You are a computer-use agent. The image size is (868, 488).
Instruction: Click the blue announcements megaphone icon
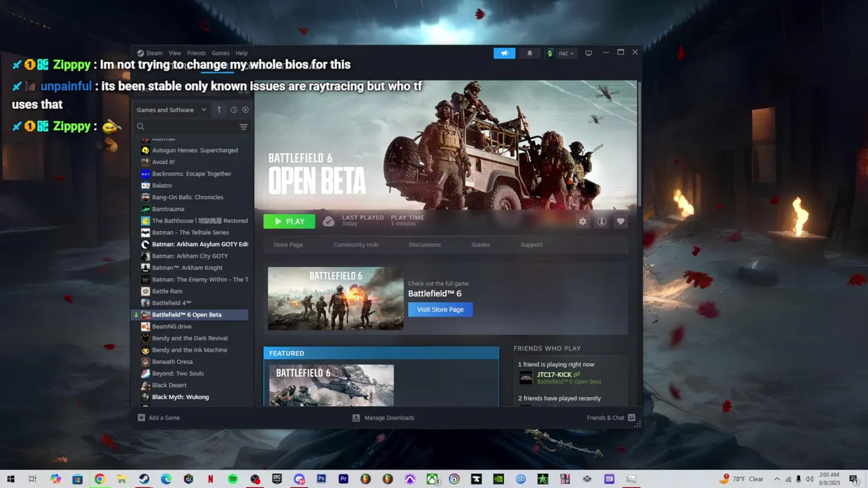pos(505,53)
